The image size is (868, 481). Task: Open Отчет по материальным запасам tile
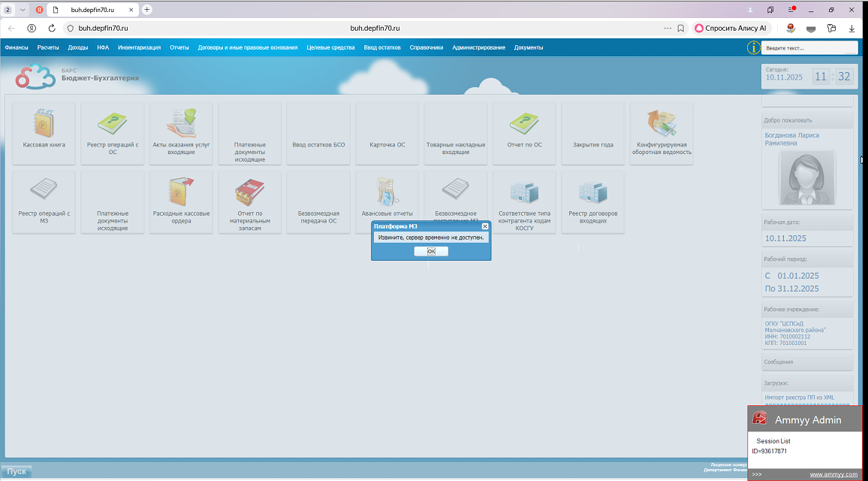(249, 202)
